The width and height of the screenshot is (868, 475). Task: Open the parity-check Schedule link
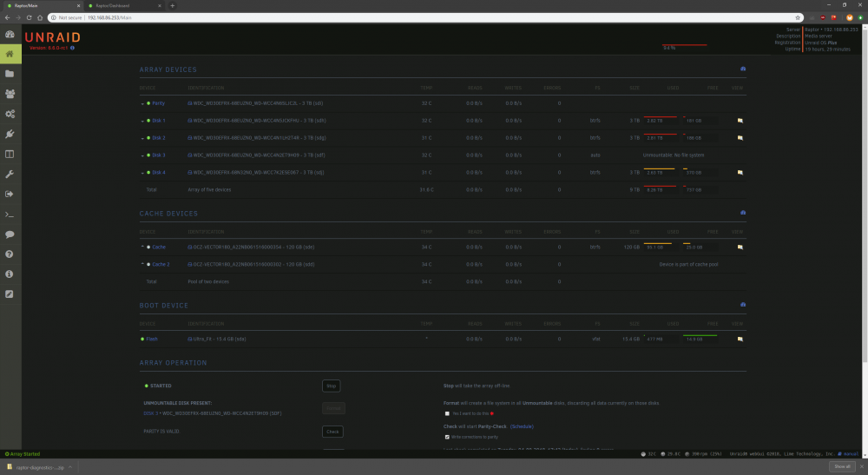(x=522, y=426)
